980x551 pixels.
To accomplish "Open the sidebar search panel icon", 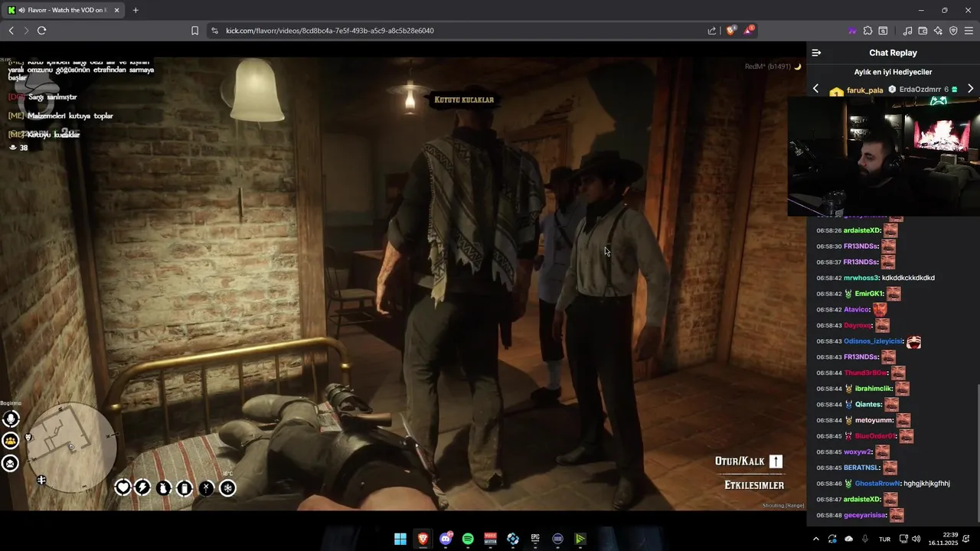I will [883, 31].
